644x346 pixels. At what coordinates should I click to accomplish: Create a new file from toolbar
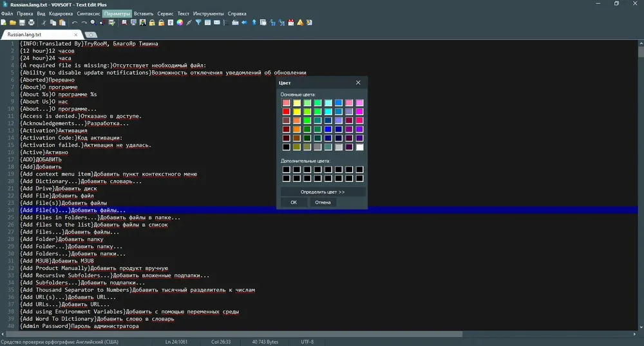point(4,23)
